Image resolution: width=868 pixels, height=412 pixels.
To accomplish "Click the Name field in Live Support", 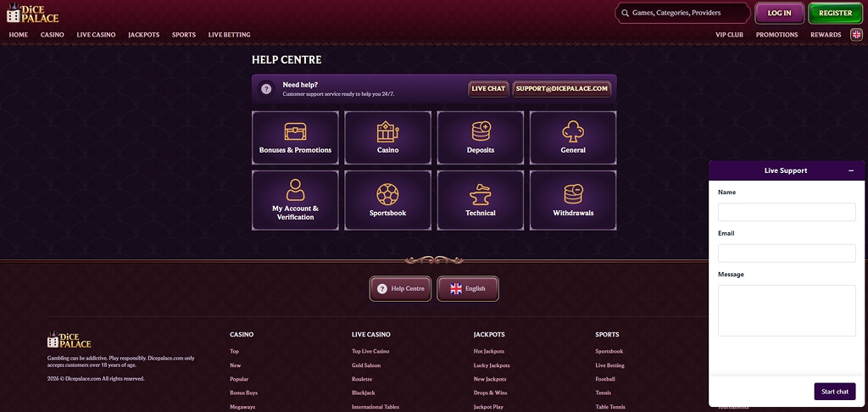I will pos(787,212).
